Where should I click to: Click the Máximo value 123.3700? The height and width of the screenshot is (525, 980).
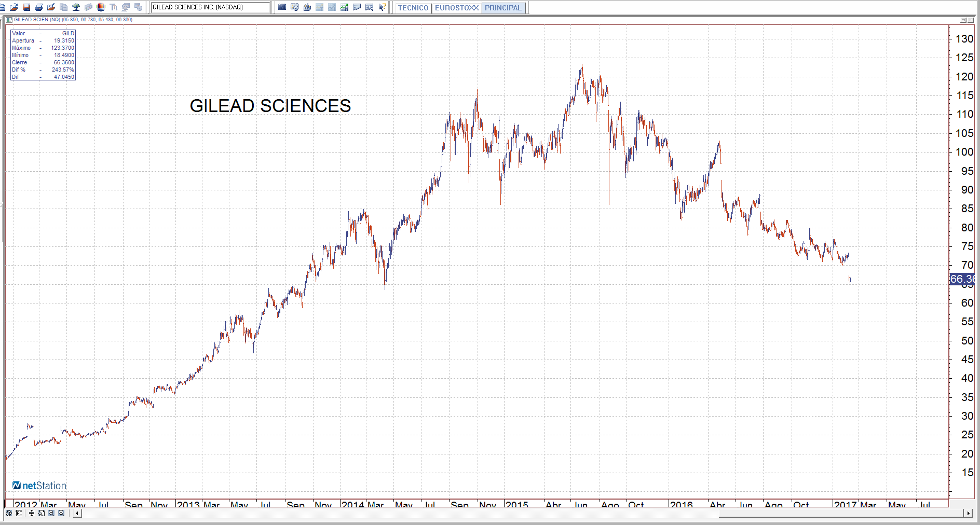coord(62,48)
